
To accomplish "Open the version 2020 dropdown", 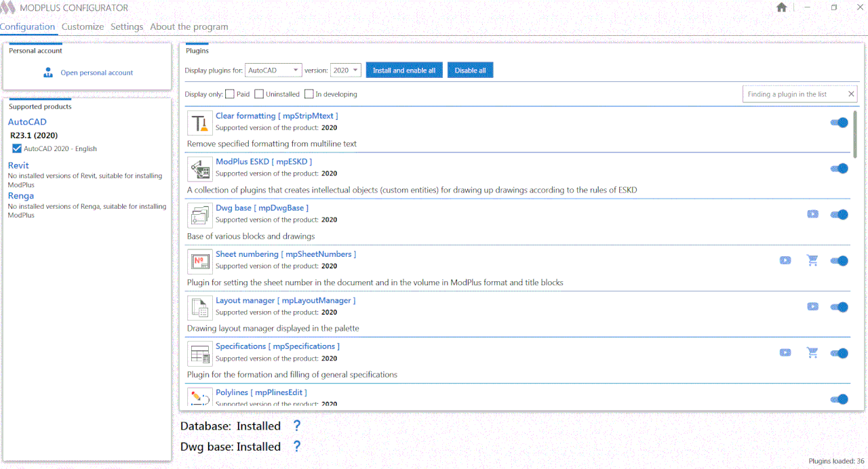I will pyautogui.click(x=345, y=70).
